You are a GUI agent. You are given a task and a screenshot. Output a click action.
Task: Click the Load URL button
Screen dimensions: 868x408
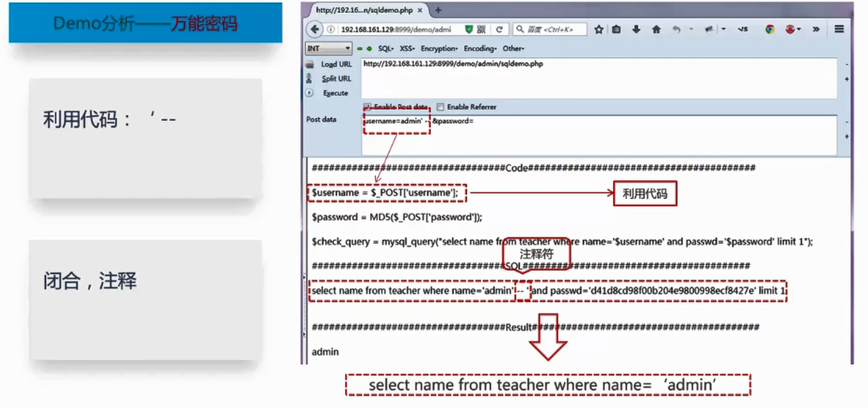tap(336, 64)
